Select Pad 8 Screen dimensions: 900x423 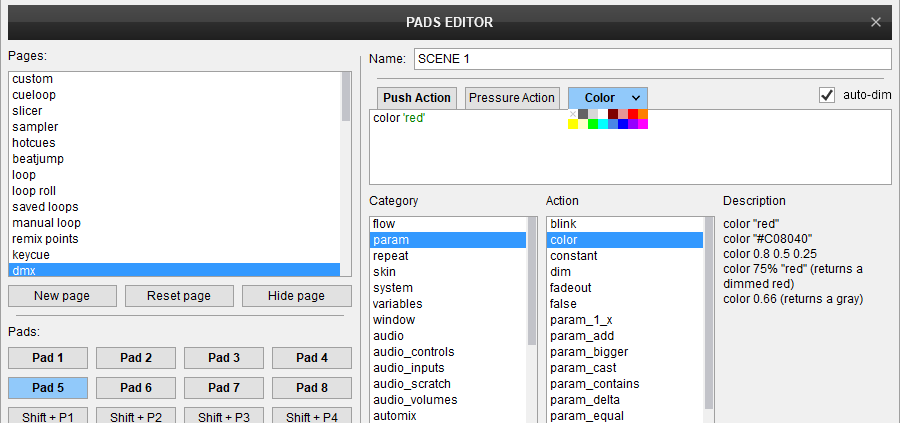pyautogui.click(x=311, y=387)
